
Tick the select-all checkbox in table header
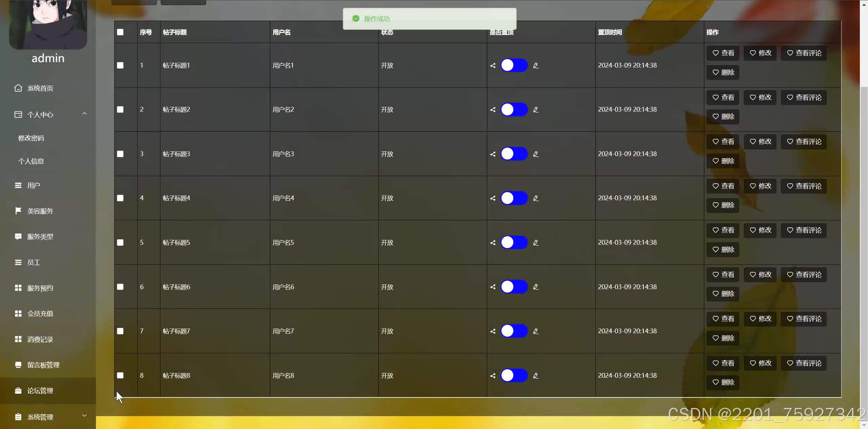pyautogui.click(x=120, y=32)
